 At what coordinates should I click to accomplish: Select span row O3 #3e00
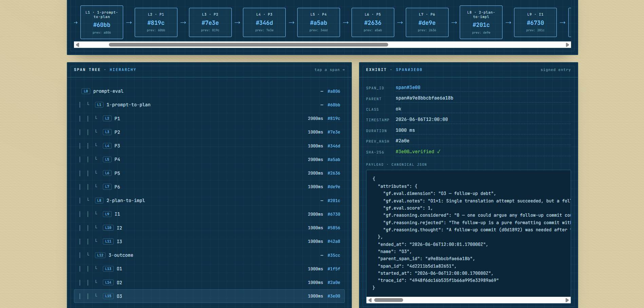click(209, 296)
